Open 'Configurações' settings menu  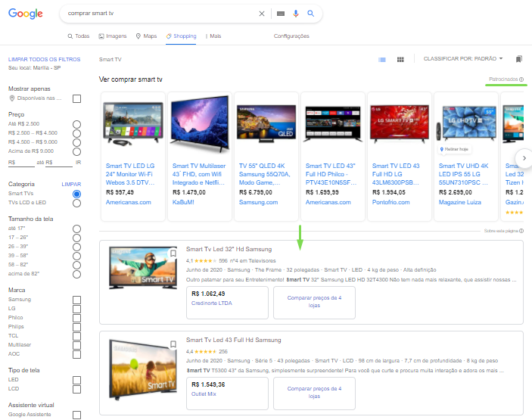291,36
